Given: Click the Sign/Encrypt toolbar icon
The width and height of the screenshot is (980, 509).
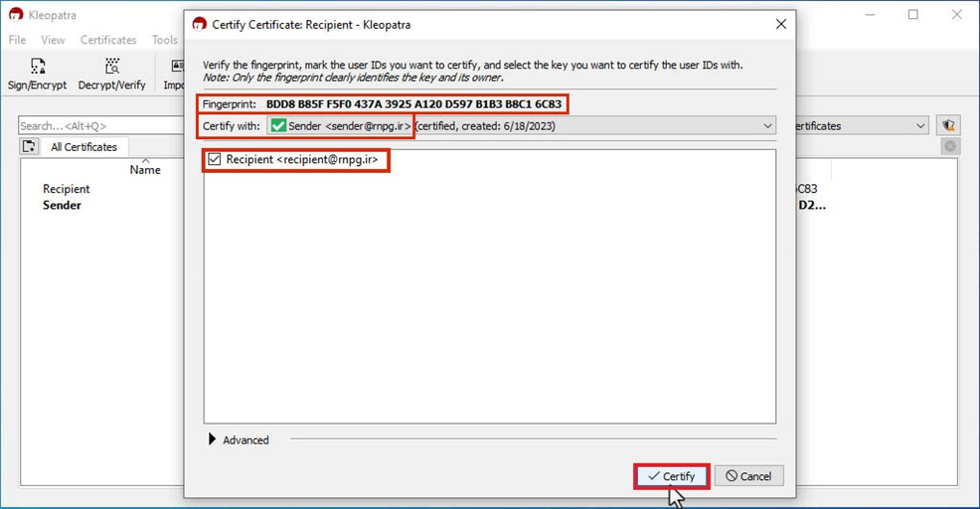Looking at the screenshot, I should [38, 75].
